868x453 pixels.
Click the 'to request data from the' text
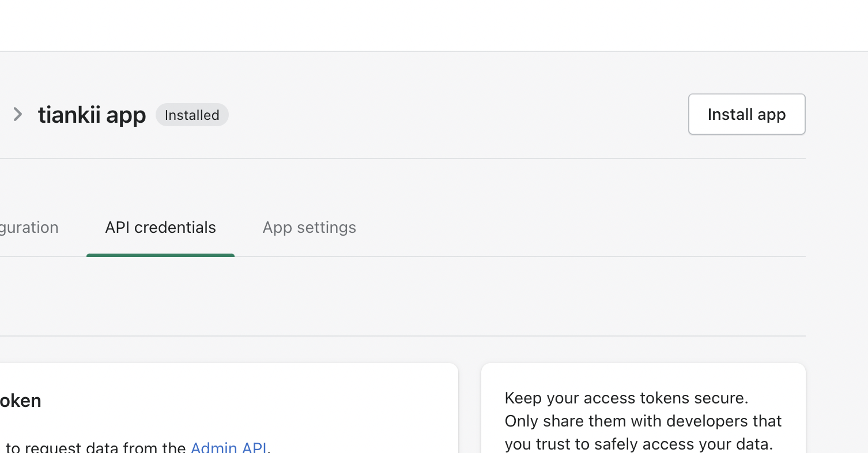point(96,447)
